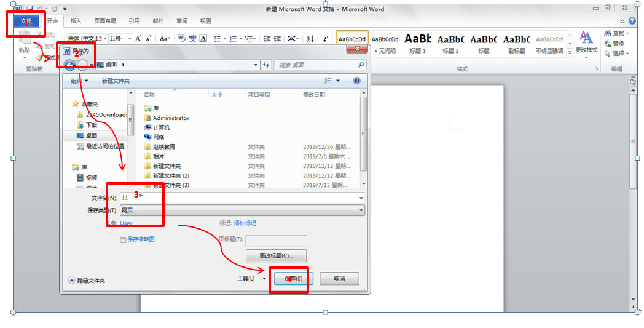
Task: Click the Save icon in quick access toolbar
Action: click(30, 8)
